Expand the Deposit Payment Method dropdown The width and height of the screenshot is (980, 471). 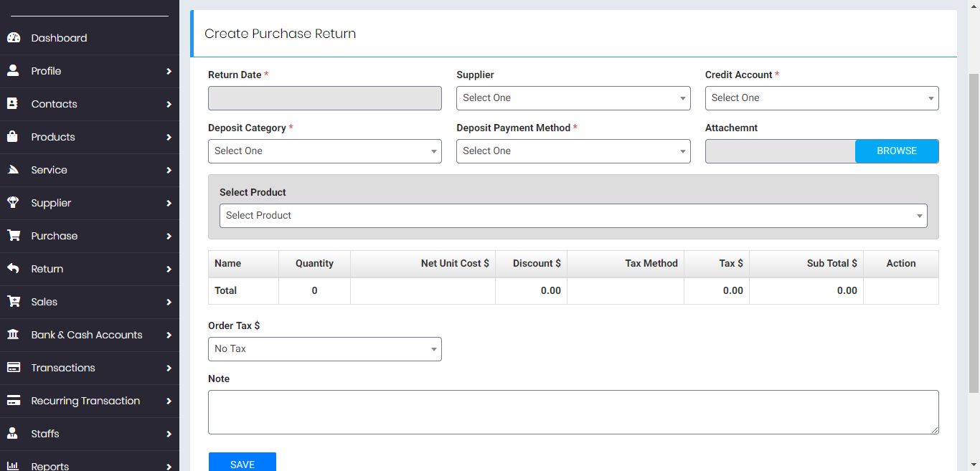[x=573, y=151]
